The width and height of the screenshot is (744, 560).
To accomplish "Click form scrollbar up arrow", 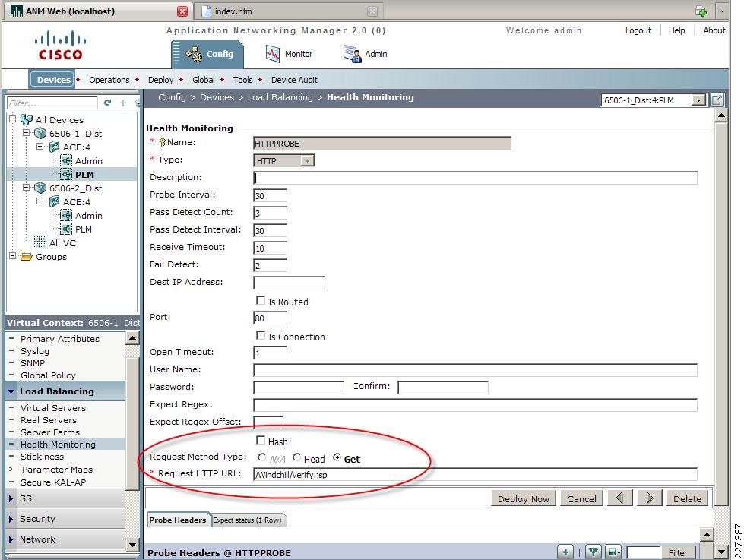I will (x=721, y=115).
